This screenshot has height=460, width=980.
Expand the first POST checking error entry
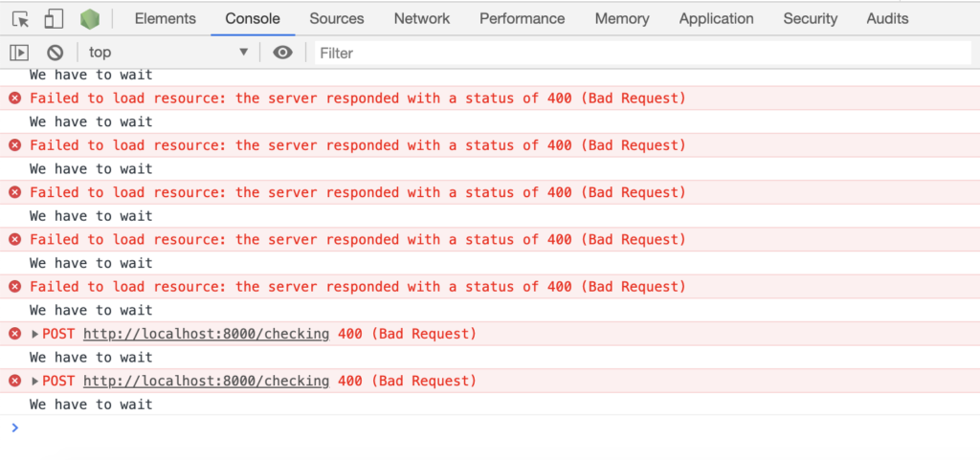35,334
